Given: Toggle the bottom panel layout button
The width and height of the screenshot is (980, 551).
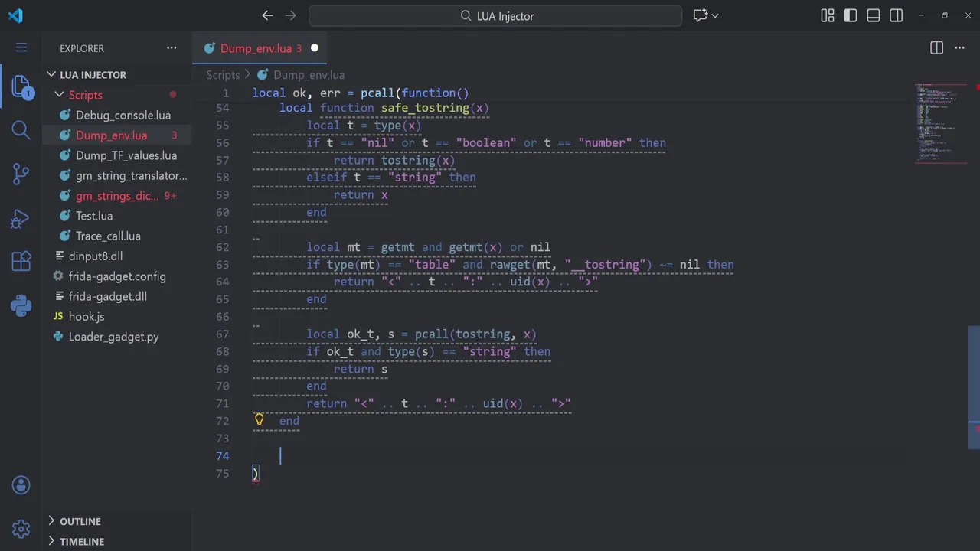Looking at the screenshot, I should (x=874, y=15).
